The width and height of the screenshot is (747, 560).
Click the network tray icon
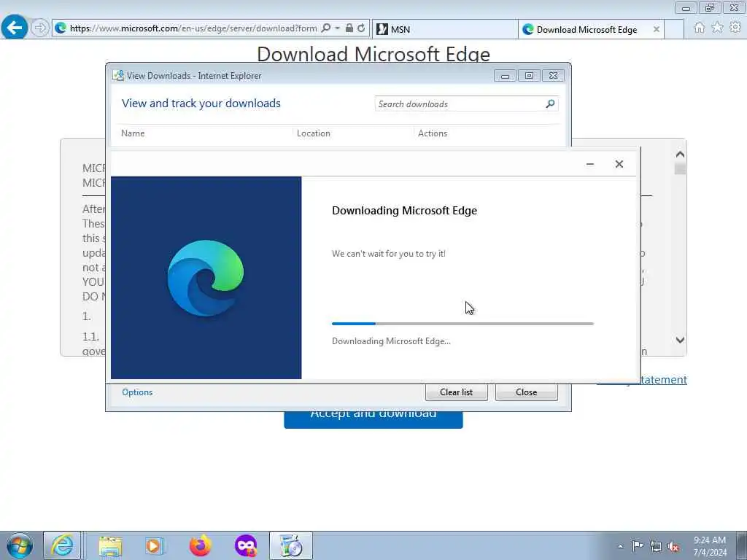pos(656,546)
